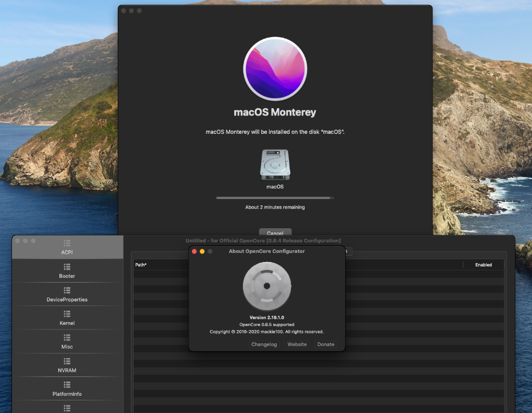532x413 pixels.
Task: Close the About OpenCore Configurator dialog
Action: (x=194, y=251)
